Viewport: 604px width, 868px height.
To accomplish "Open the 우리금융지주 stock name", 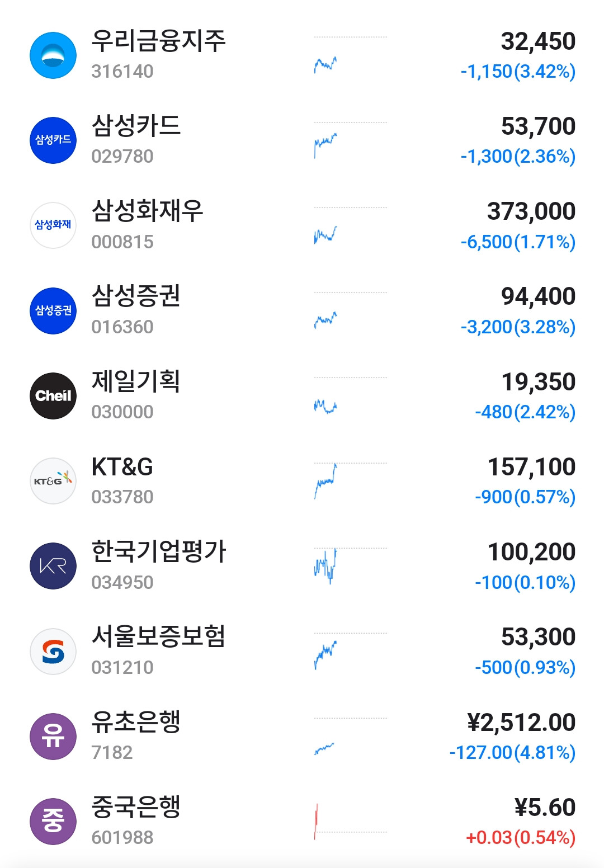I will point(158,41).
